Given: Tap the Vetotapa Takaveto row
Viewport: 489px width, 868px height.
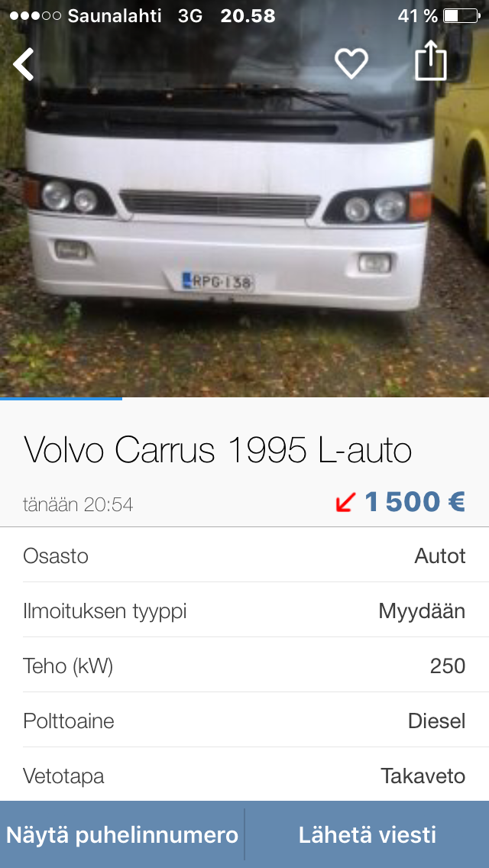Looking at the screenshot, I should (x=244, y=775).
